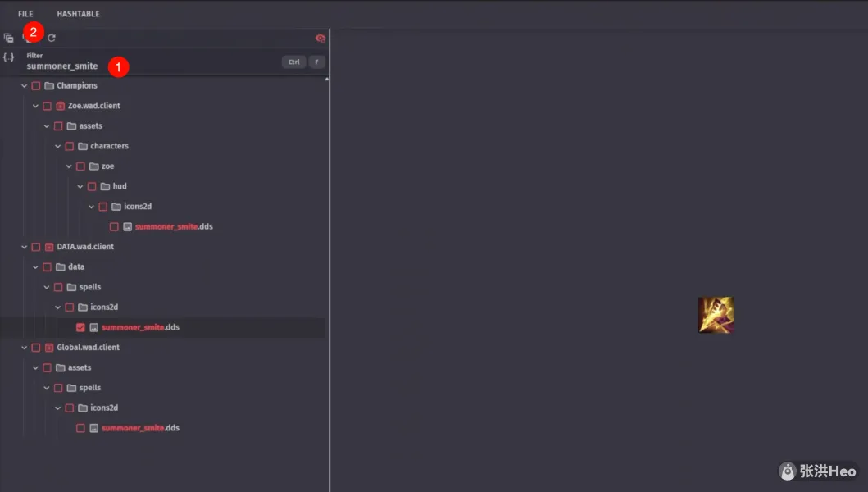Click the Champions folder icon
The width and height of the screenshot is (868, 492).
(49, 86)
